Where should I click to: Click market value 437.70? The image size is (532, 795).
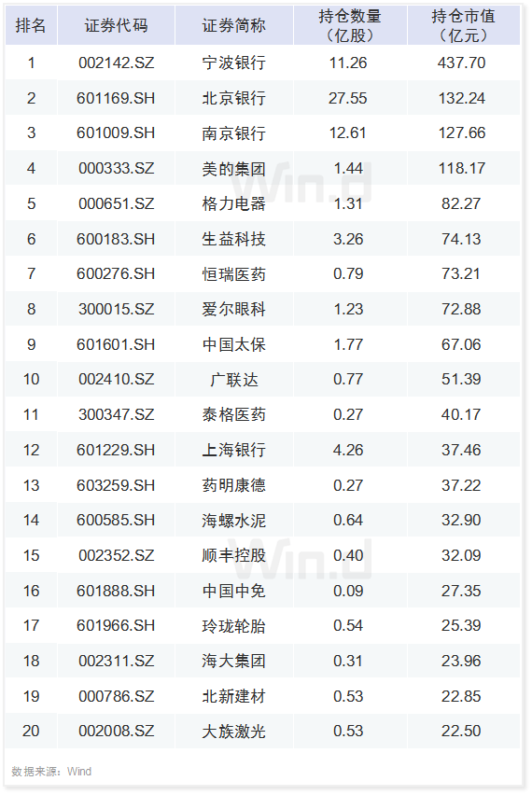461,63
